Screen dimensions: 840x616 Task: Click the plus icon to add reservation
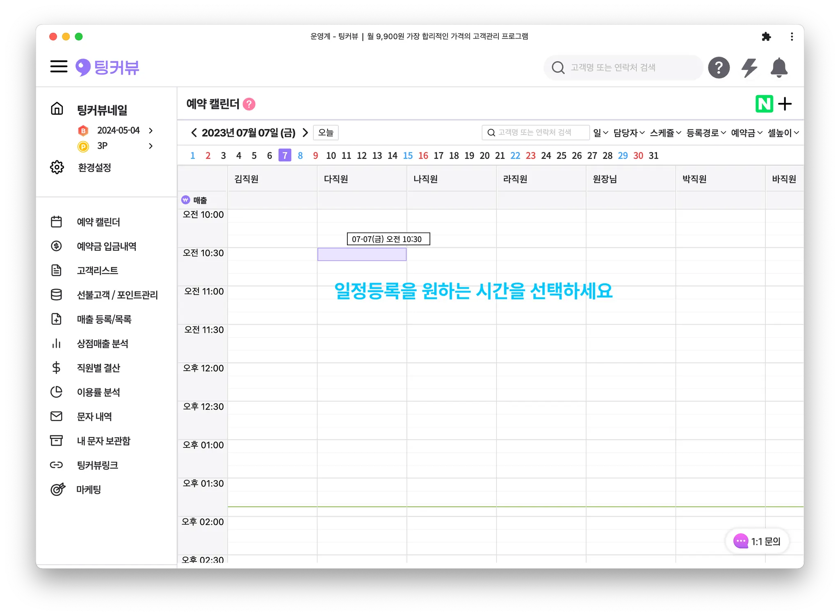coord(785,104)
